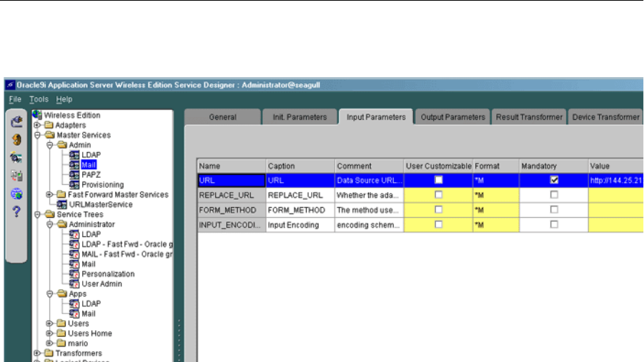Click the Personalization service icon
The width and height of the screenshot is (644, 362).
pyautogui.click(x=74, y=273)
